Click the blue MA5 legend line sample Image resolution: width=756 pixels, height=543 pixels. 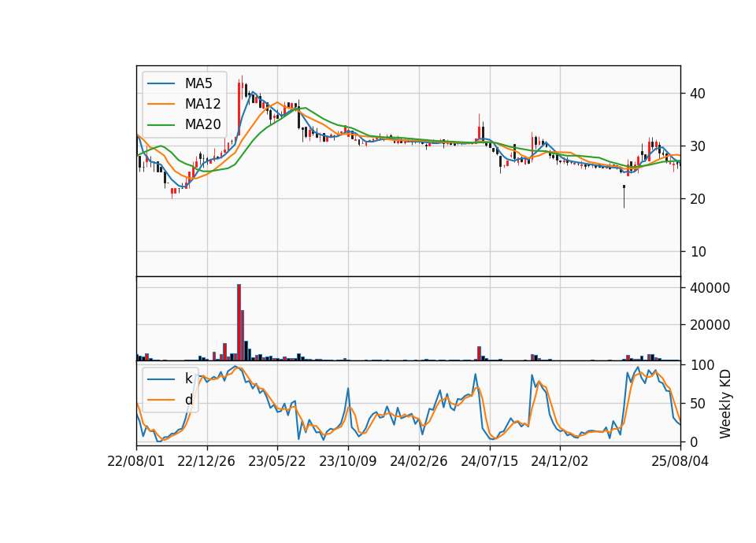161,84
